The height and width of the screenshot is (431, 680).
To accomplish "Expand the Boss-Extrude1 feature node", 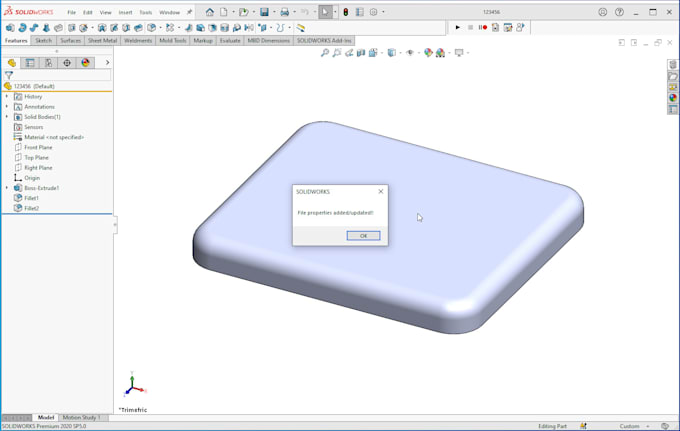I will pos(7,188).
